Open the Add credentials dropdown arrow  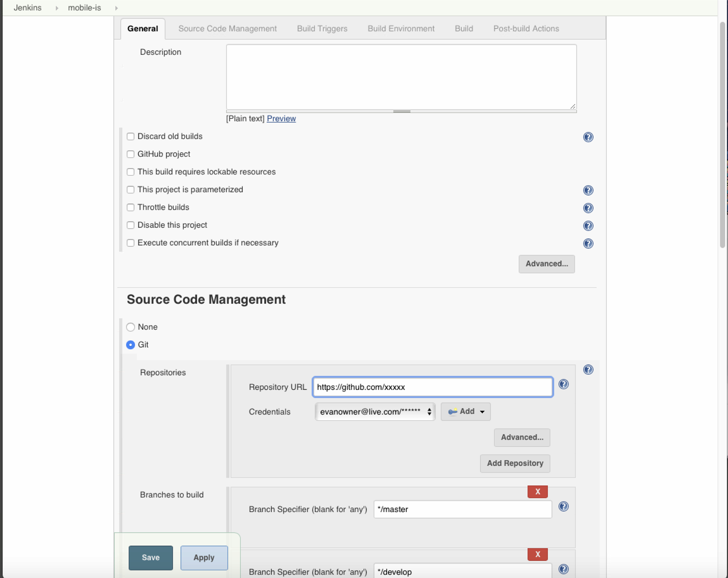click(482, 412)
